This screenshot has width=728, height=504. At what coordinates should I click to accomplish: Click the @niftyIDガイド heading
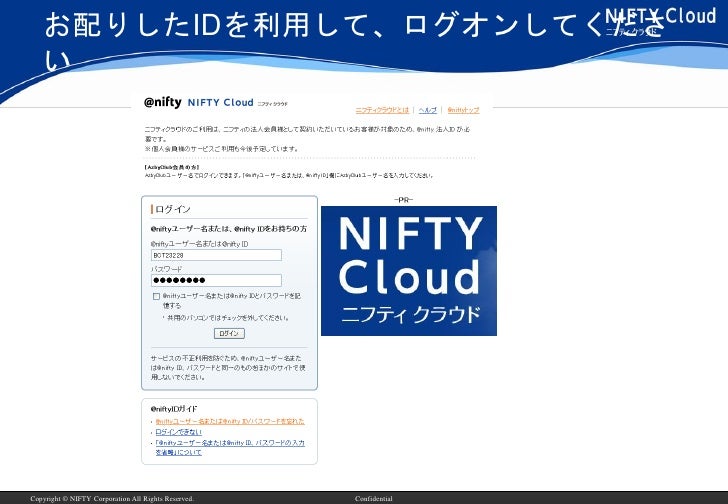click(174, 409)
